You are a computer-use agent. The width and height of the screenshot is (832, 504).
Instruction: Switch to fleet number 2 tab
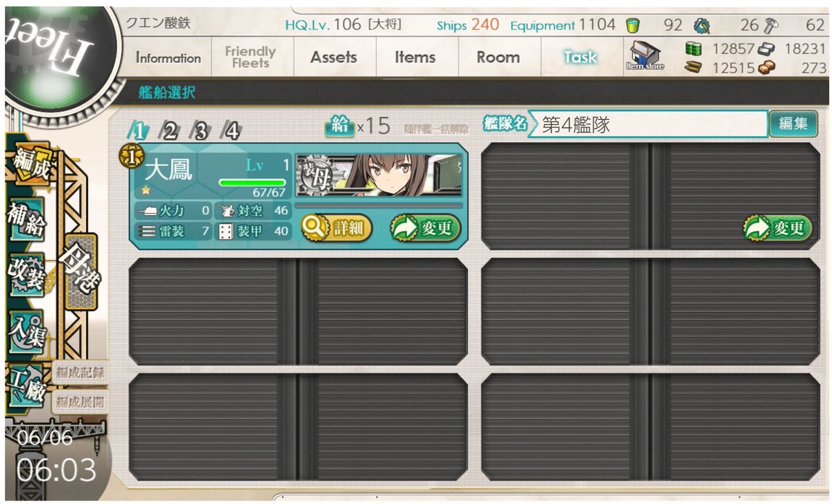[169, 130]
